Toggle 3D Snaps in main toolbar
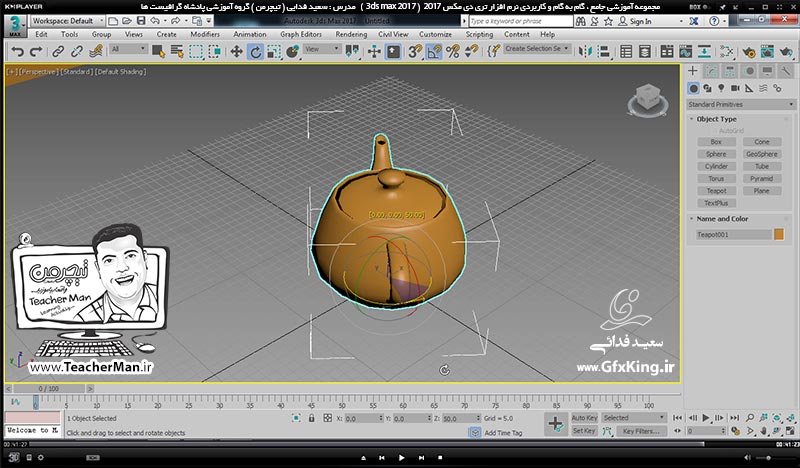Screen dimensions: 800x468 tap(415, 52)
